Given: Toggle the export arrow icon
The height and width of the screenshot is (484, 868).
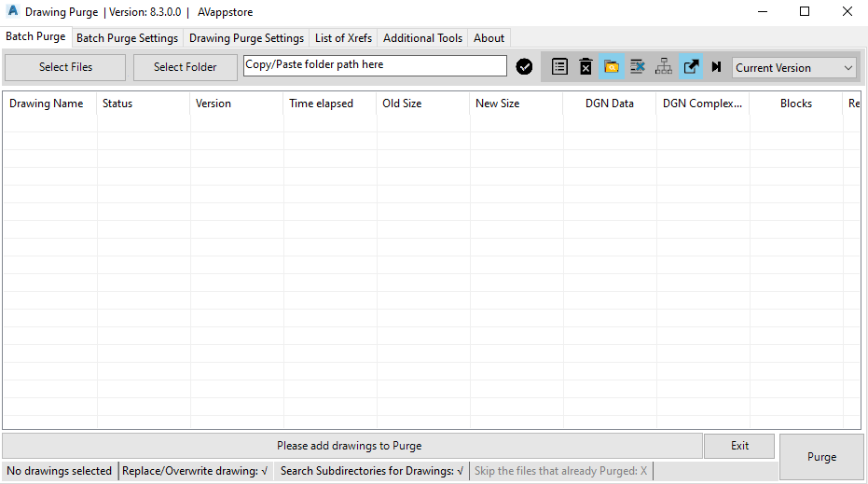Looking at the screenshot, I should pyautogui.click(x=691, y=67).
